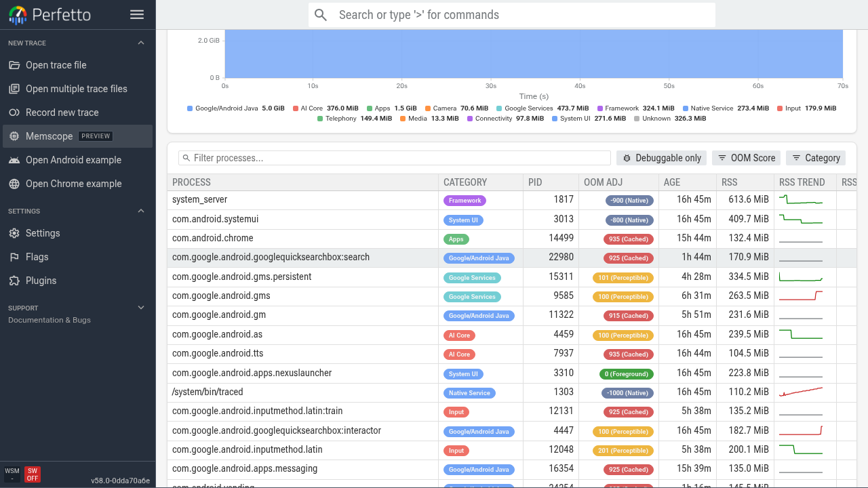Viewport: 868px width, 488px height.
Task: Open the Plugins page
Action: pyautogui.click(x=77, y=281)
